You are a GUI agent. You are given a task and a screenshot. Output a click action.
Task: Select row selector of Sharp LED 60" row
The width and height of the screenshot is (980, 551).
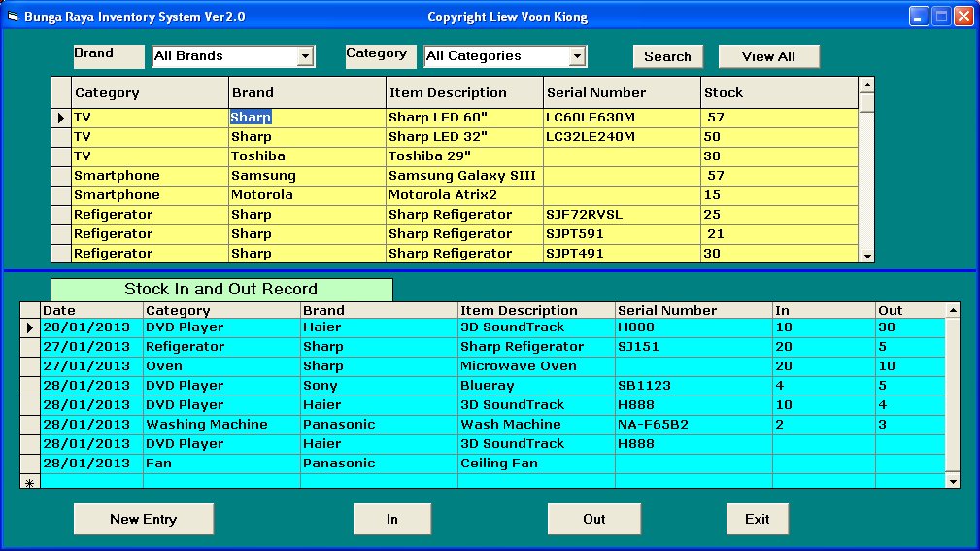pos(60,118)
